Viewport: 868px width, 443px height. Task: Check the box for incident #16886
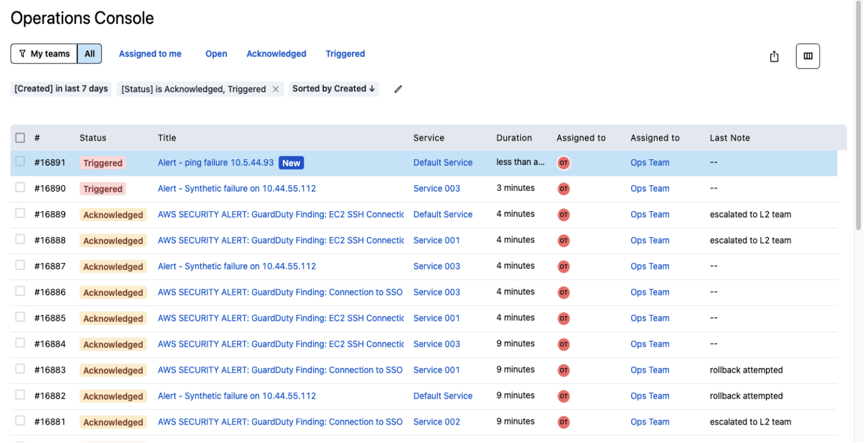click(20, 291)
